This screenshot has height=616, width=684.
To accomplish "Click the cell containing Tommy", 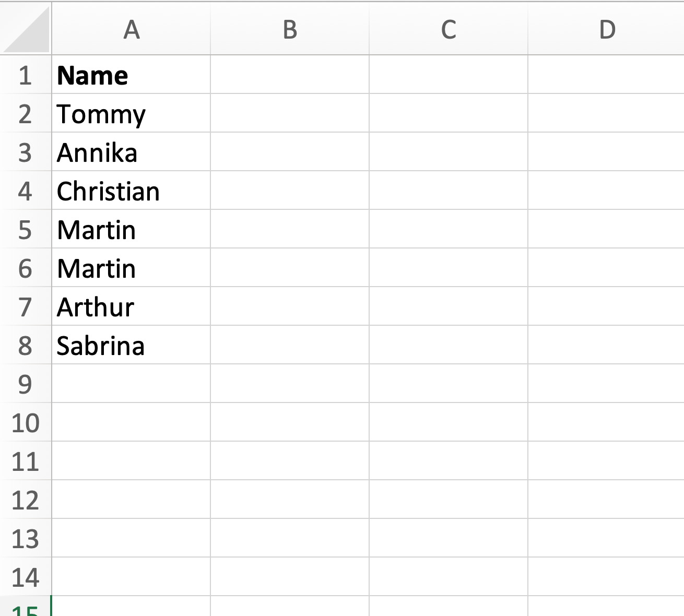I will (131, 114).
